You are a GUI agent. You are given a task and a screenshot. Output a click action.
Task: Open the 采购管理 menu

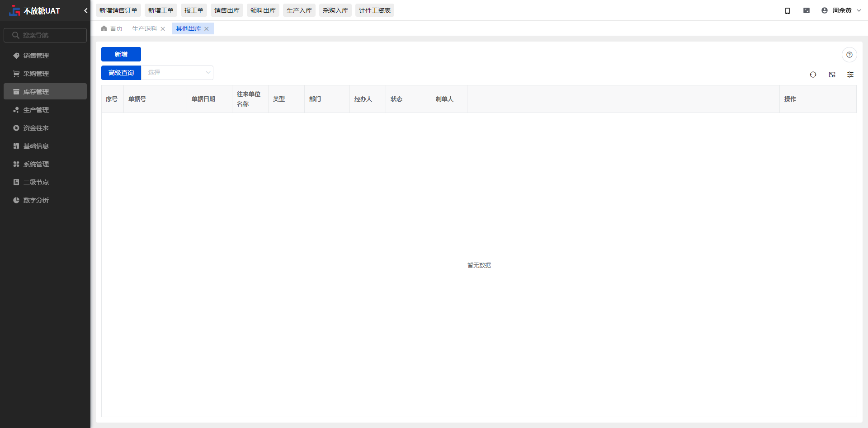click(x=45, y=74)
